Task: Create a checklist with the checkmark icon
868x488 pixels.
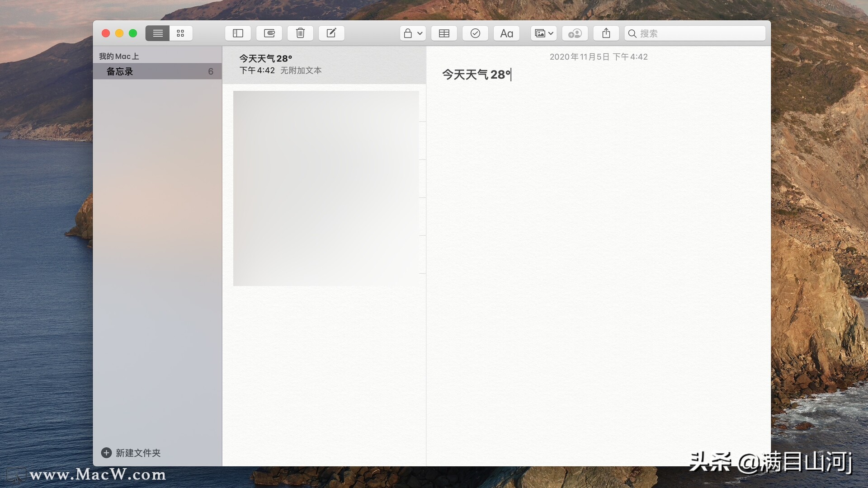Action: [475, 33]
